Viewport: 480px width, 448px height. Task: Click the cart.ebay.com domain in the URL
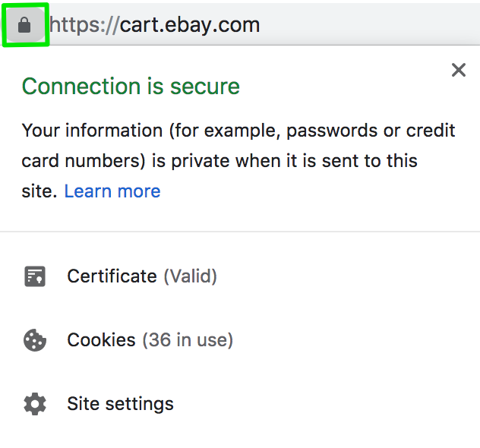tap(190, 25)
